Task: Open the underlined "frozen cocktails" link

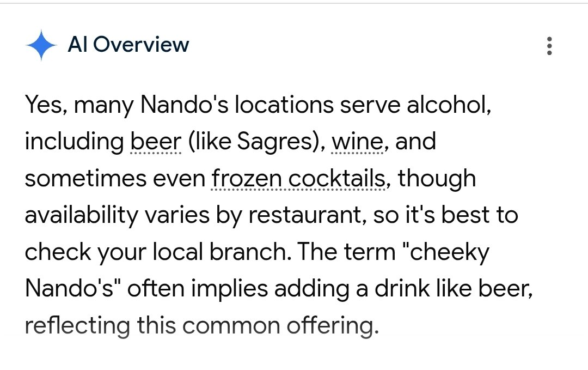Action: pos(298,179)
